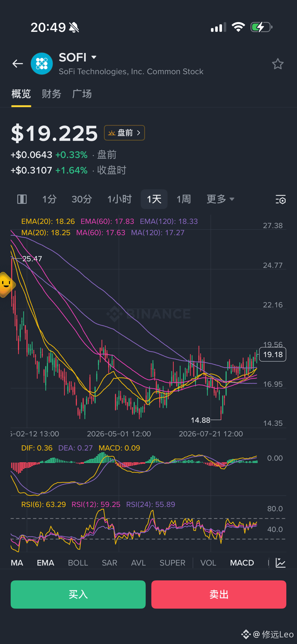297x644 pixels.
Task: Enable the VOL sub-indicator
Action: click(x=208, y=563)
